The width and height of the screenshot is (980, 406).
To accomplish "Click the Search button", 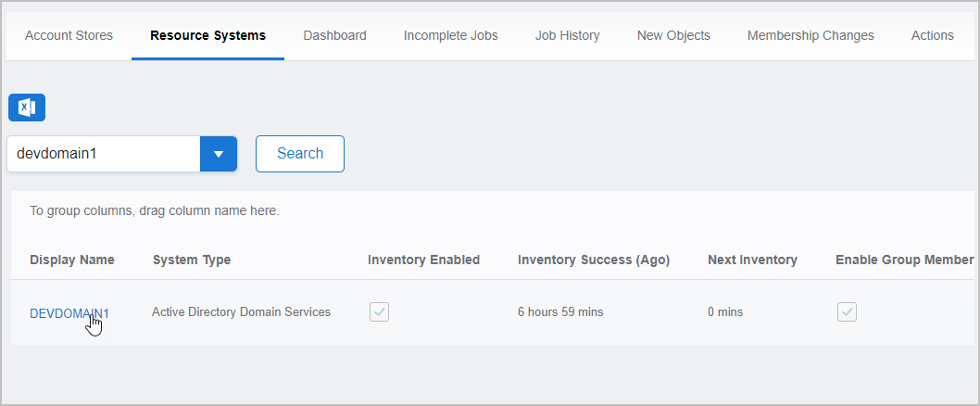I will point(300,154).
